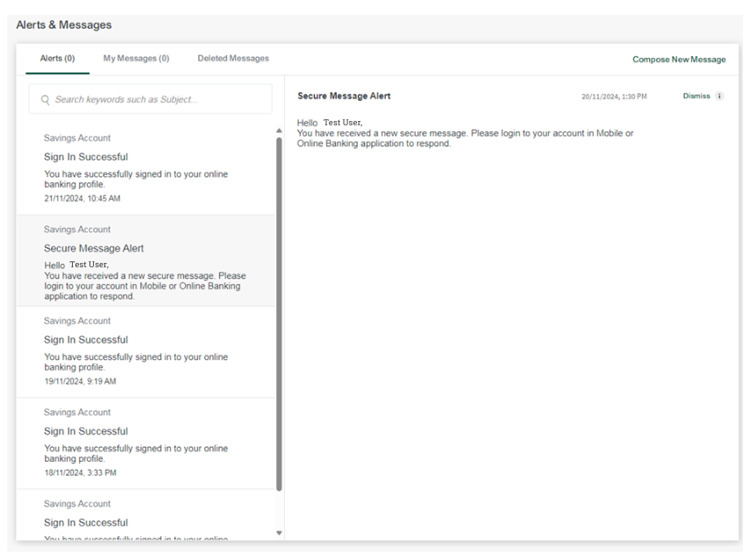Click Compose New Message link

tap(679, 60)
